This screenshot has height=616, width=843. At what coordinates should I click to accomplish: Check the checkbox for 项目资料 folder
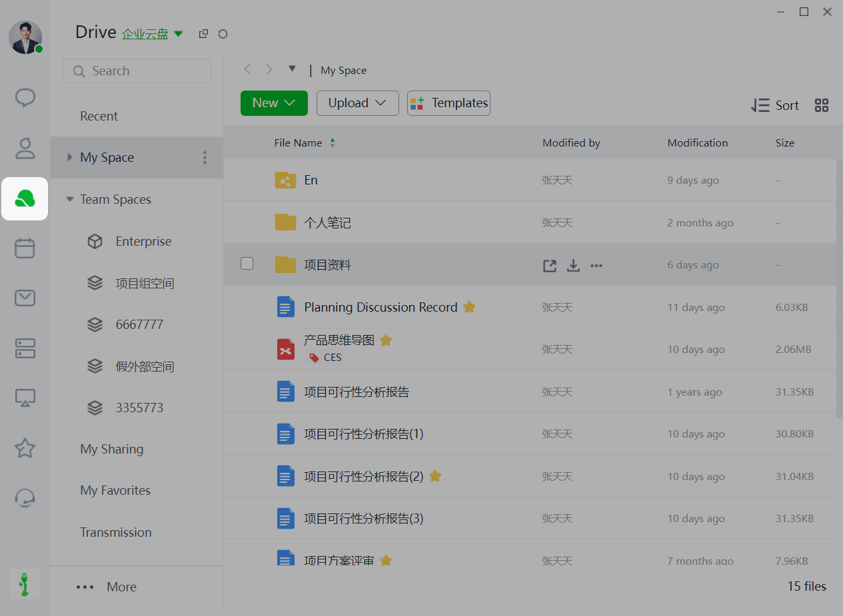pyautogui.click(x=247, y=264)
